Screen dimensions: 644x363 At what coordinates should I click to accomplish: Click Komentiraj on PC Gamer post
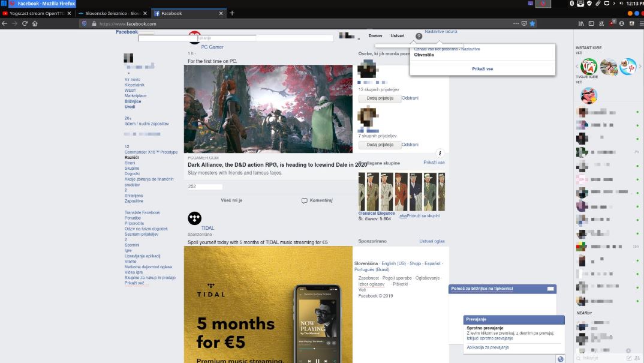pos(321,200)
